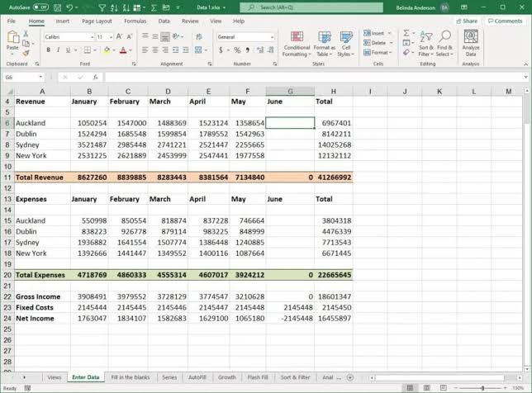Open the Flash Fill sheet tab

[x=258, y=377]
